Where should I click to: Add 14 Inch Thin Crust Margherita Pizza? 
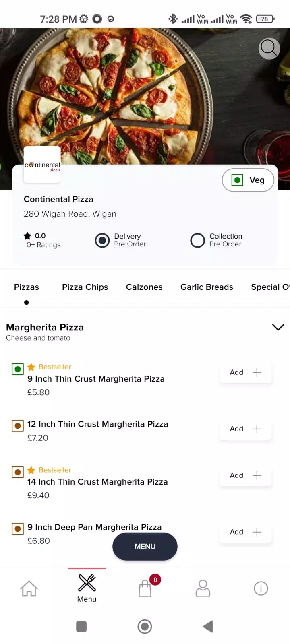click(x=246, y=475)
